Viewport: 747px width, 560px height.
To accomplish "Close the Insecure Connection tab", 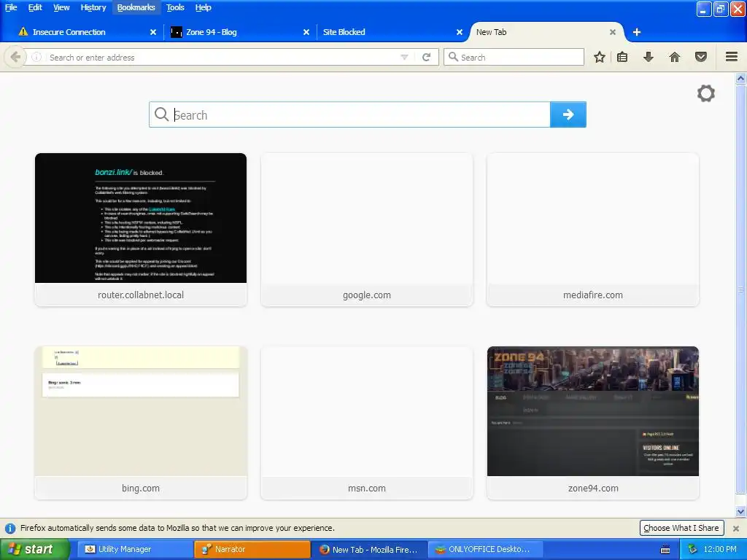I will [x=153, y=32].
